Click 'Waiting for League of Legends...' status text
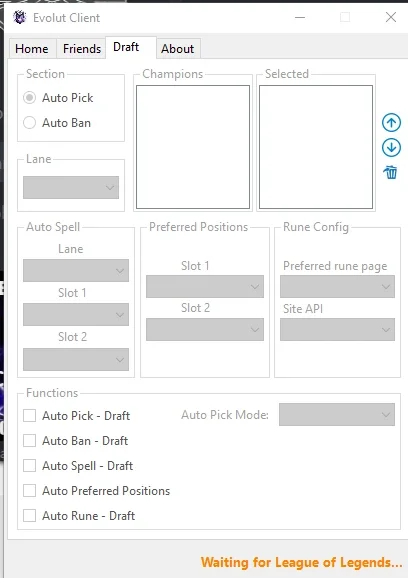 (x=301, y=563)
